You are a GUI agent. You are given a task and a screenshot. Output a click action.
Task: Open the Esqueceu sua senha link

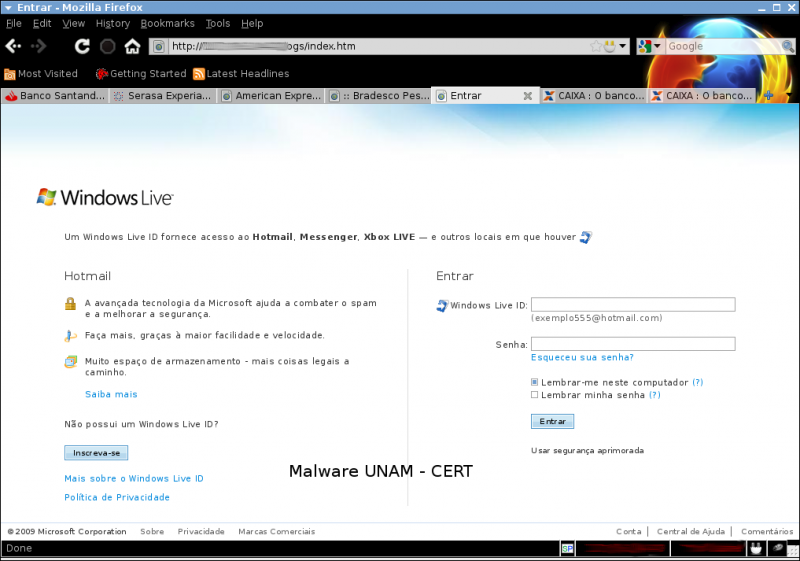pyautogui.click(x=582, y=358)
